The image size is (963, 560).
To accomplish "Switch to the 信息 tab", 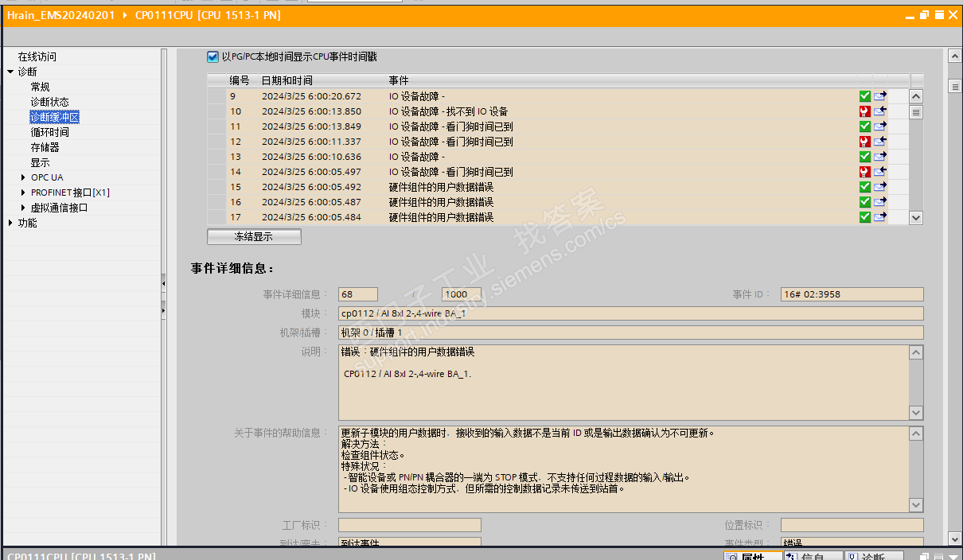I will (x=813, y=557).
